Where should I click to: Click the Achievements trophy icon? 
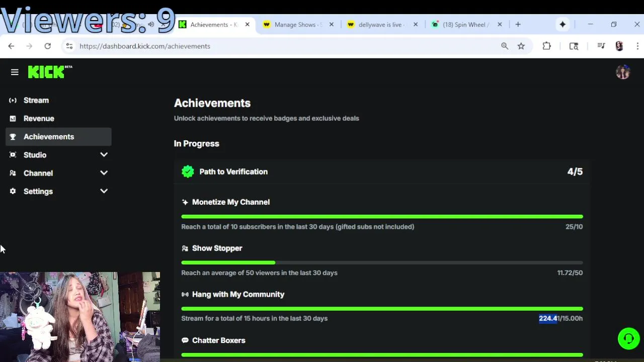tap(13, 137)
